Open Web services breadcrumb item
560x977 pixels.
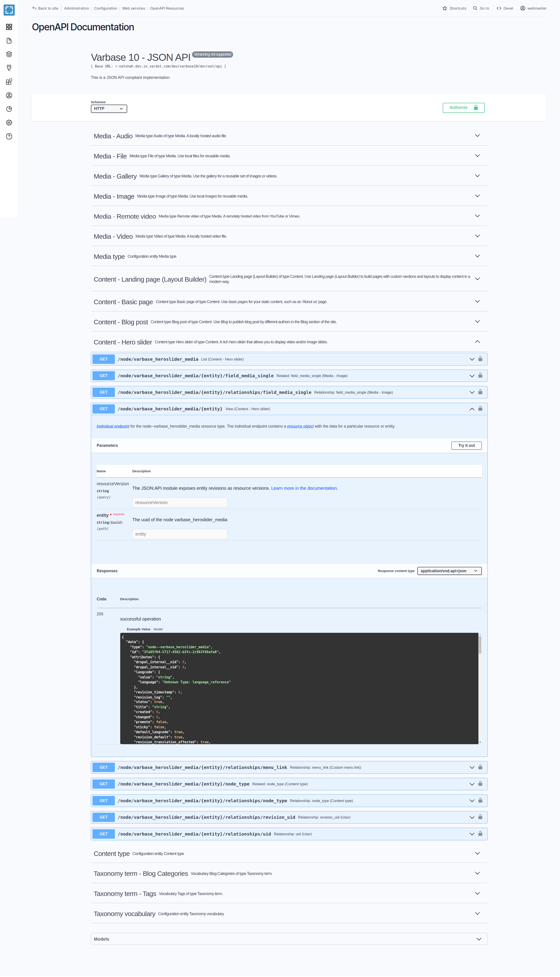coord(133,8)
